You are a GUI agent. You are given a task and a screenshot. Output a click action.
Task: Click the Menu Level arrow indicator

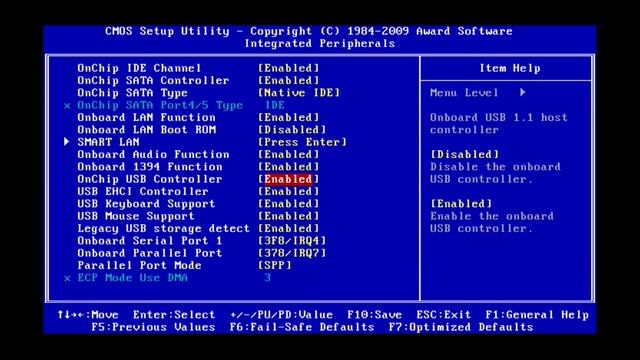pyautogui.click(x=522, y=93)
